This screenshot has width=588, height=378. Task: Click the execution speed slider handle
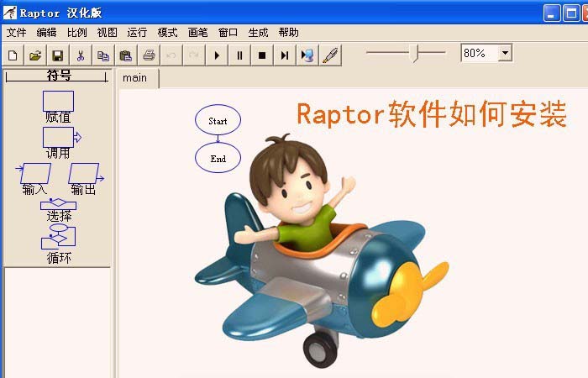[415, 53]
